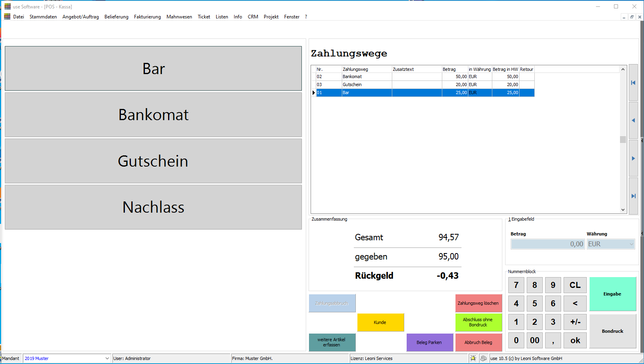The width and height of the screenshot is (644, 364).
Task: Open the Angebot/Auftrag menu
Action: pyautogui.click(x=80, y=17)
